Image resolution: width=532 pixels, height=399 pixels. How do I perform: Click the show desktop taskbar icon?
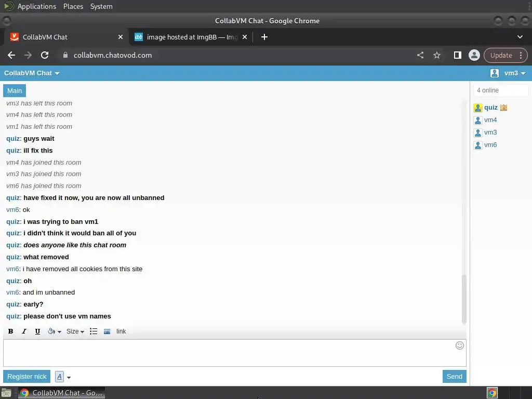point(6,393)
